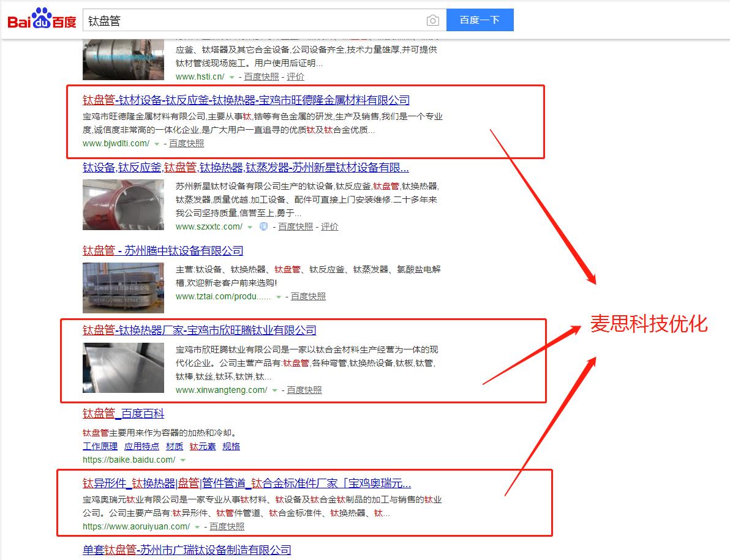Expand dropdown arrow next to baike.baidu.com

click(183, 460)
